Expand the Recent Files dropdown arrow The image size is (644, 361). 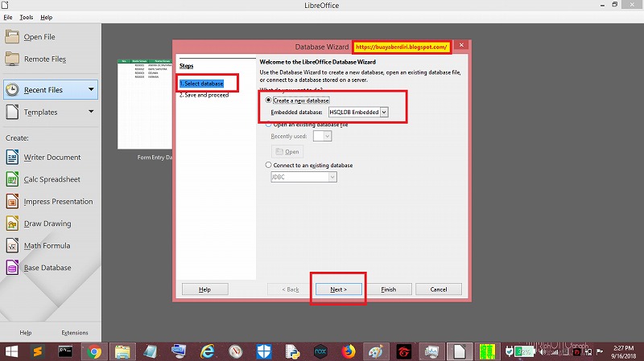click(x=91, y=89)
